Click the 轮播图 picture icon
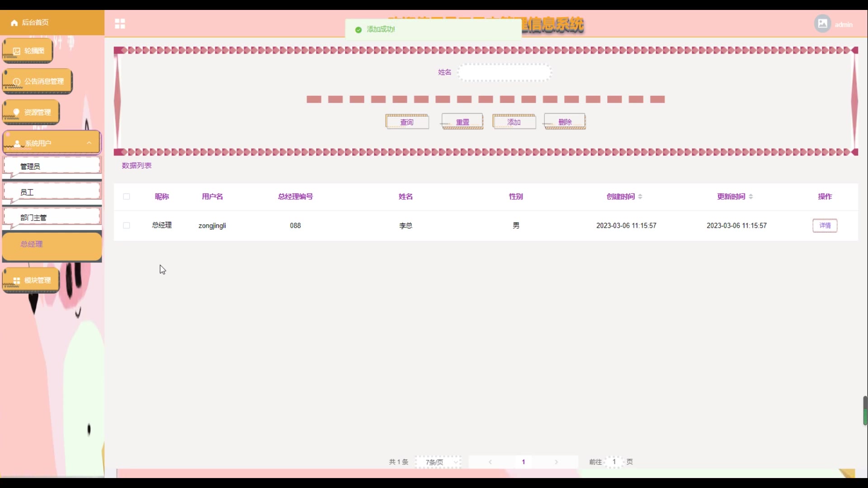The width and height of the screenshot is (868, 488). 17,51
